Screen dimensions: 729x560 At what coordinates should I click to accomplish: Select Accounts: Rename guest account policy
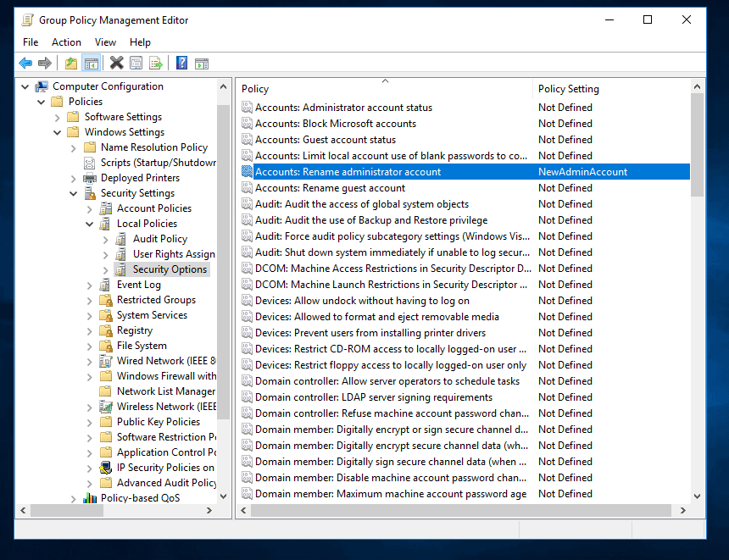[330, 188]
